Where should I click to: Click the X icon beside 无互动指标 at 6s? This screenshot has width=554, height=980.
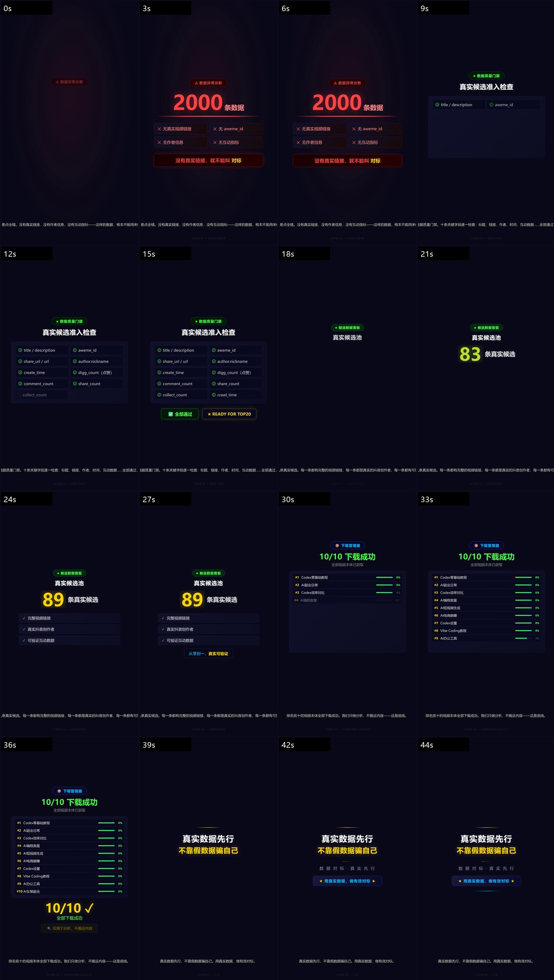354,143
